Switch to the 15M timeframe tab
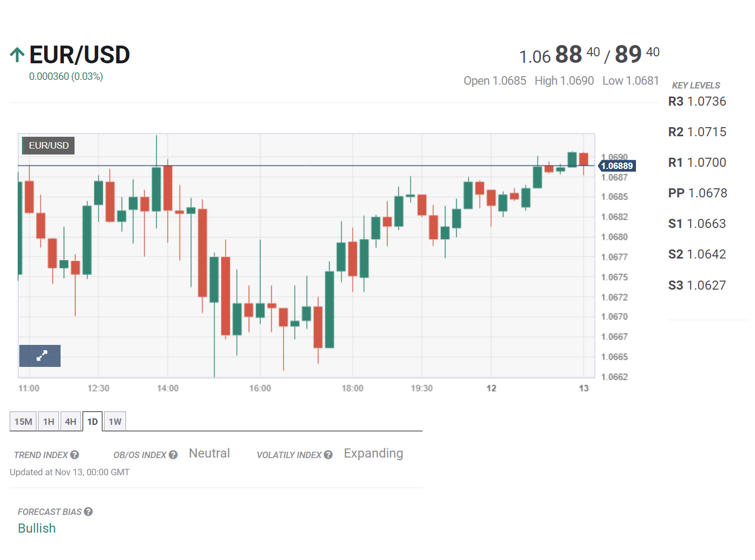Image resolution: width=755 pixels, height=560 pixels. (x=23, y=422)
